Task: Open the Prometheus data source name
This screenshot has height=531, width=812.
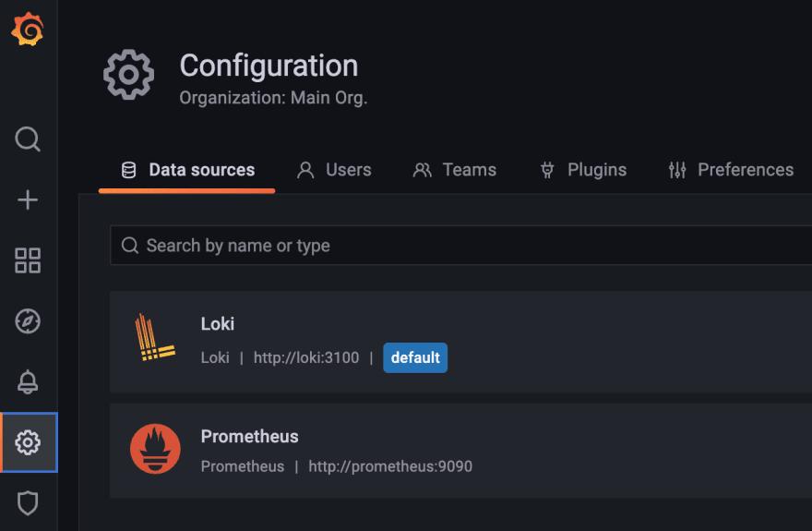Action: click(x=250, y=436)
